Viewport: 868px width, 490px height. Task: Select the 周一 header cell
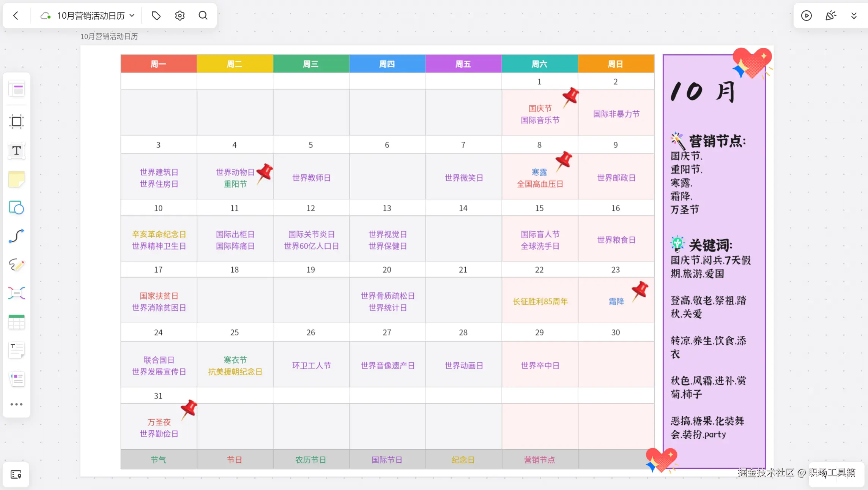(x=158, y=64)
